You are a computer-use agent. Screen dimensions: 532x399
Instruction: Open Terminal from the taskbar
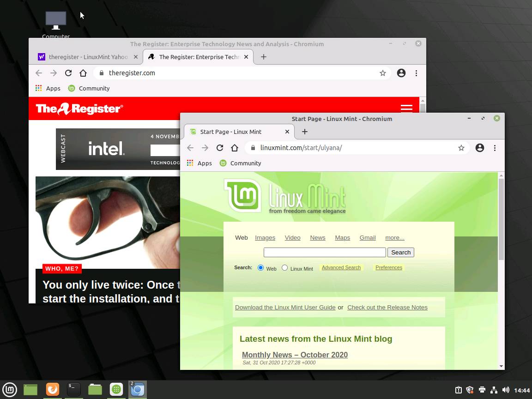(73, 389)
